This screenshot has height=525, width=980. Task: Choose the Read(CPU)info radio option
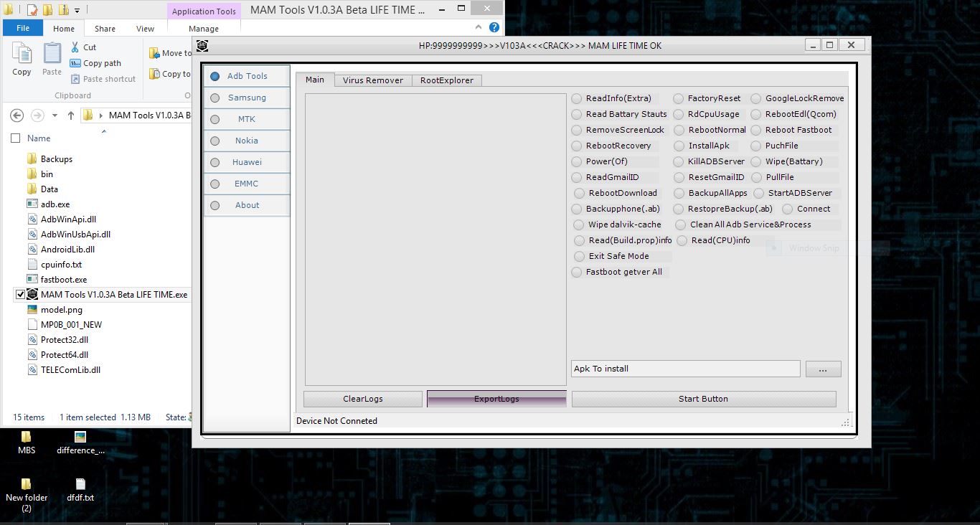(x=682, y=240)
